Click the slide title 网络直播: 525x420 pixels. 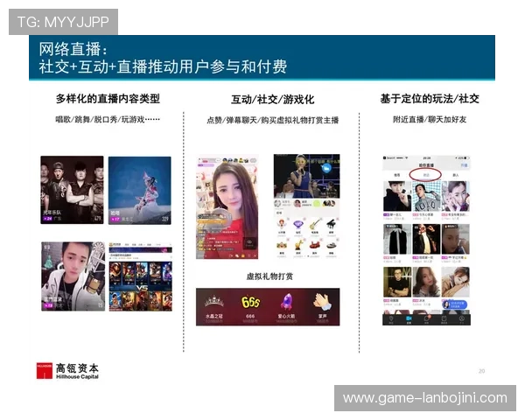tap(73, 49)
